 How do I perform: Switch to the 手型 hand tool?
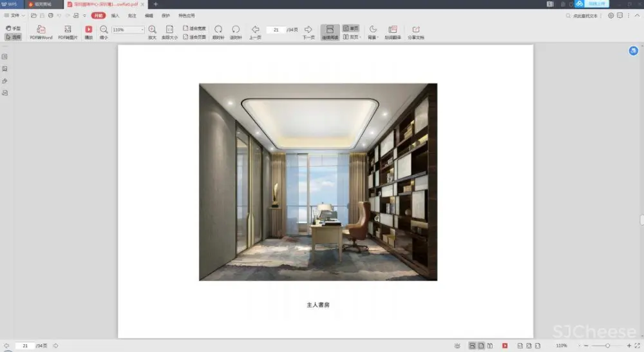tap(13, 28)
